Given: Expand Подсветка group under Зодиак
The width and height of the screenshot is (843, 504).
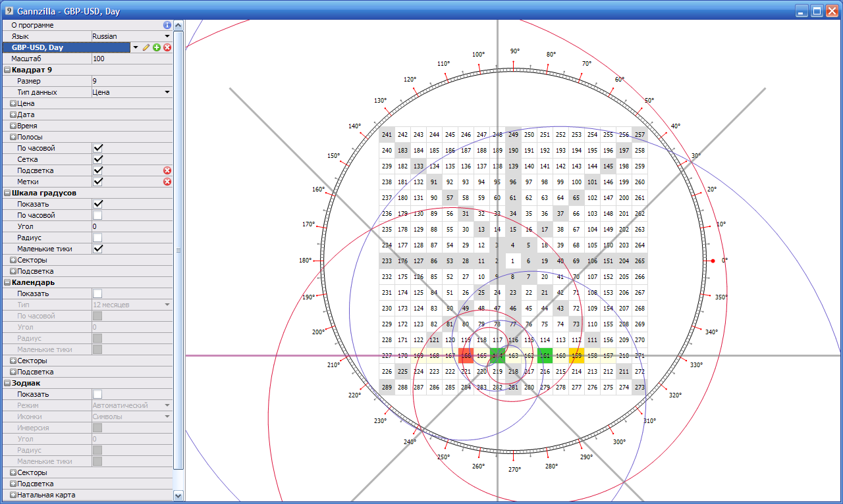Looking at the screenshot, I should coord(13,484).
